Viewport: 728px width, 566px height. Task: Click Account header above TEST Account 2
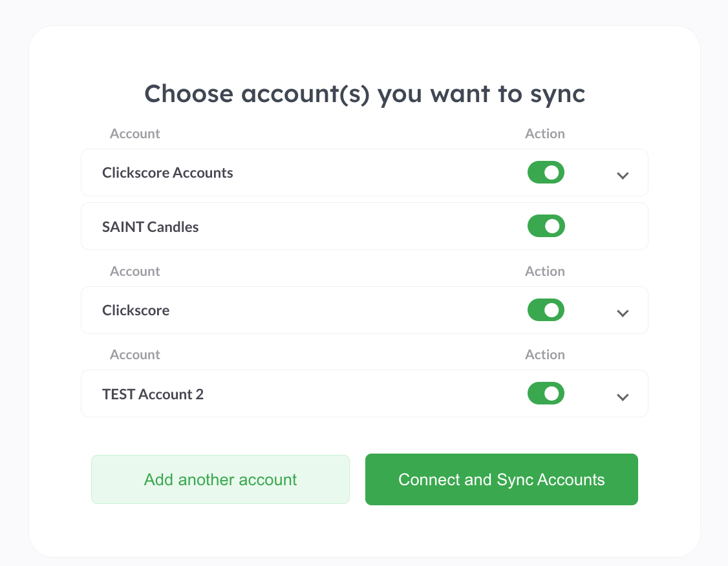[134, 355]
